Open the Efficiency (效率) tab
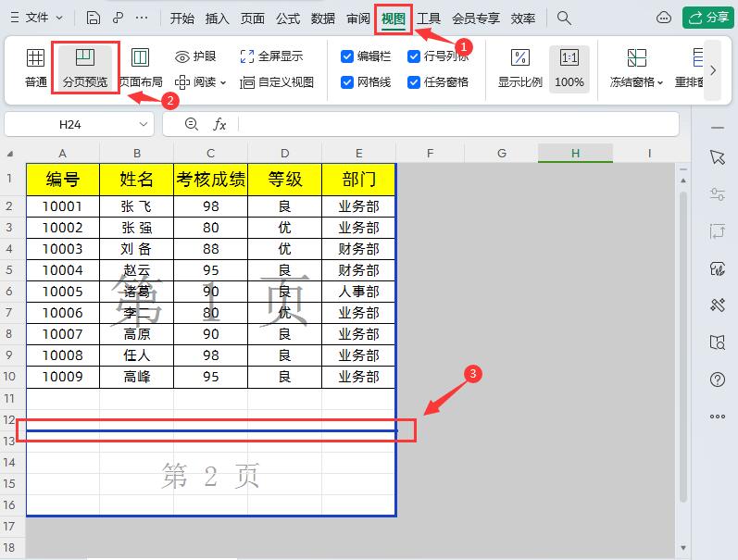Viewport: 738px width, 560px height. [x=523, y=19]
